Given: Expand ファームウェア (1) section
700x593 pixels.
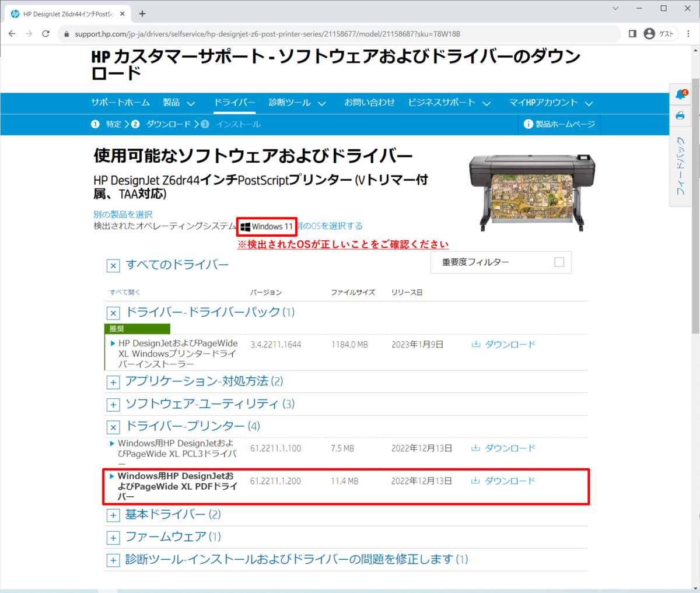Looking at the screenshot, I should [113, 538].
